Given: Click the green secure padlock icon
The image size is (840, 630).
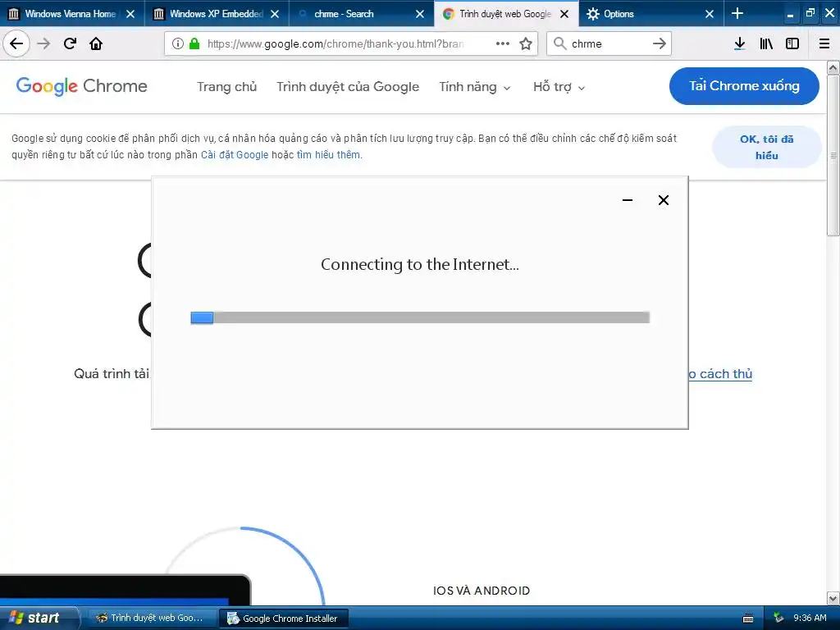Looking at the screenshot, I should [194, 43].
